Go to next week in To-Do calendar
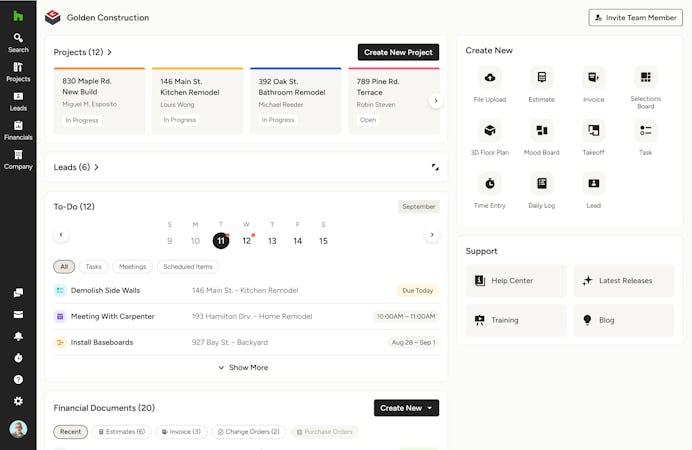Image resolution: width=692 pixels, height=450 pixels. [432, 235]
